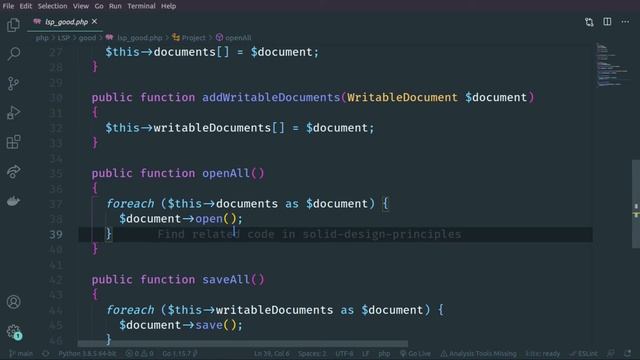The height and width of the screenshot is (360, 640).
Task: Click the horizontal scrollbar below the code
Action: point(242,344)
